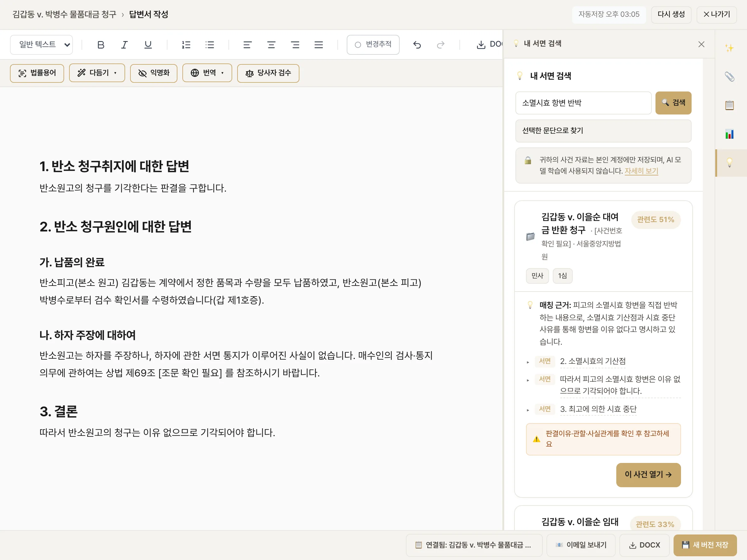Image resolution: width=747 pixels, height=560 pixels.
Task: Toggle underline formatting
Action: pos(148,45)
